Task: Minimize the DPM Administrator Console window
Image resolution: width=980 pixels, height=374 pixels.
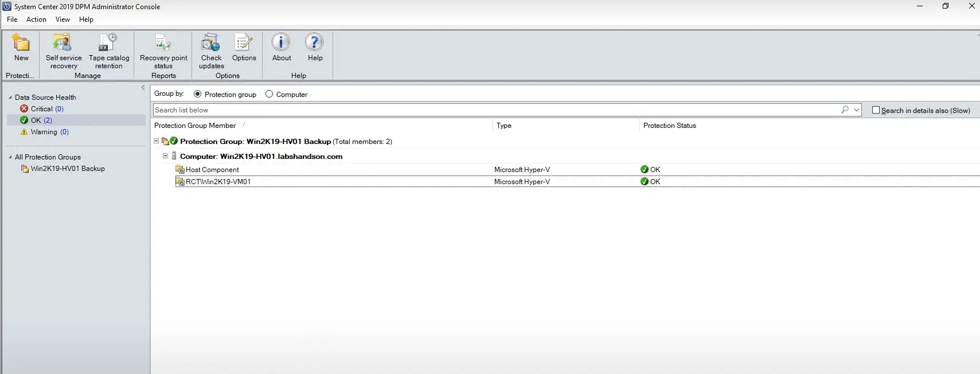Action: click(x=920, y=6)
